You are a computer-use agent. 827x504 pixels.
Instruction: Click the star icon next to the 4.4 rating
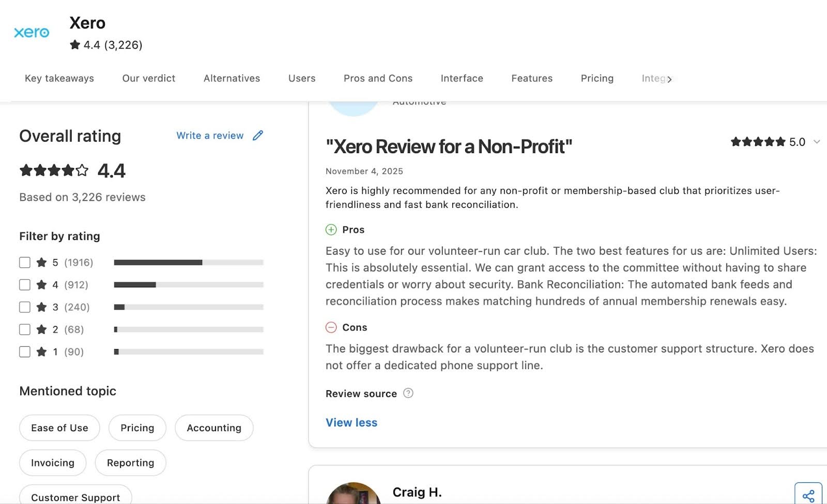(74, 45)
